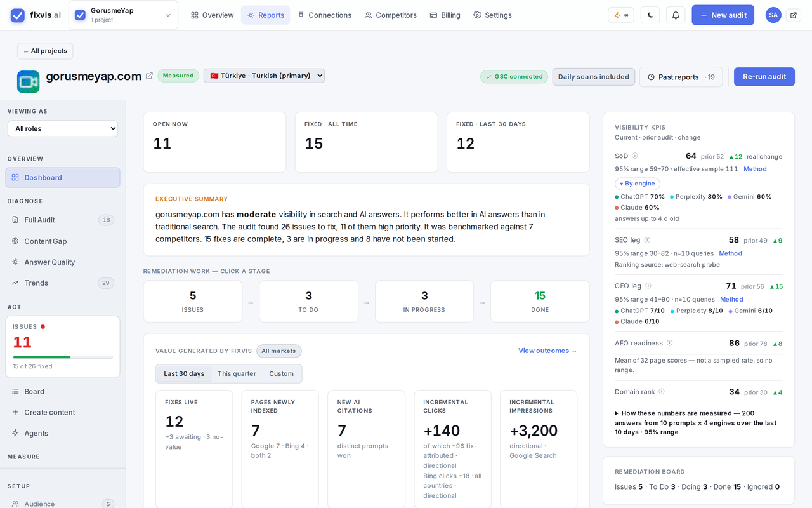Click the Trends arrow icon in sidebar

click(15, 283)
